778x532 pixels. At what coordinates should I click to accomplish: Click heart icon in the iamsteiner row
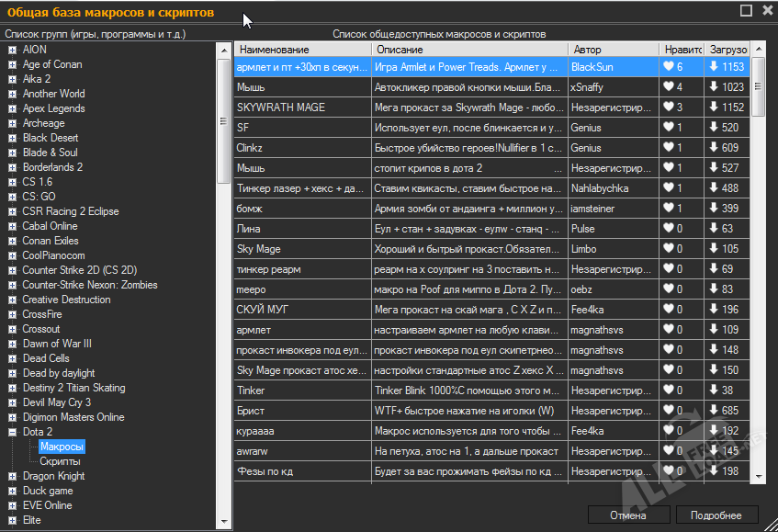point(669,209)
